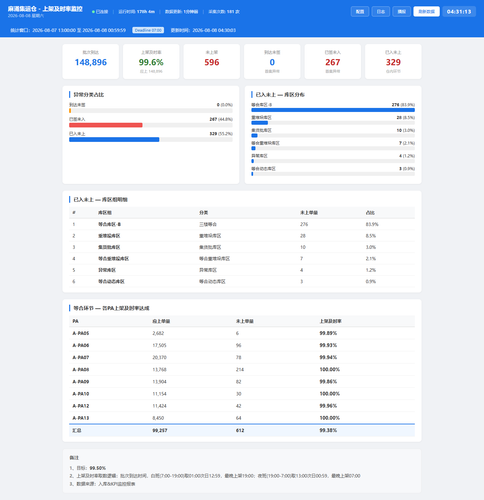The width and height of the screenshot is (484, 500).
Task: Select the 99.6% on-time rate card
Action: click(x=151, y=62)
